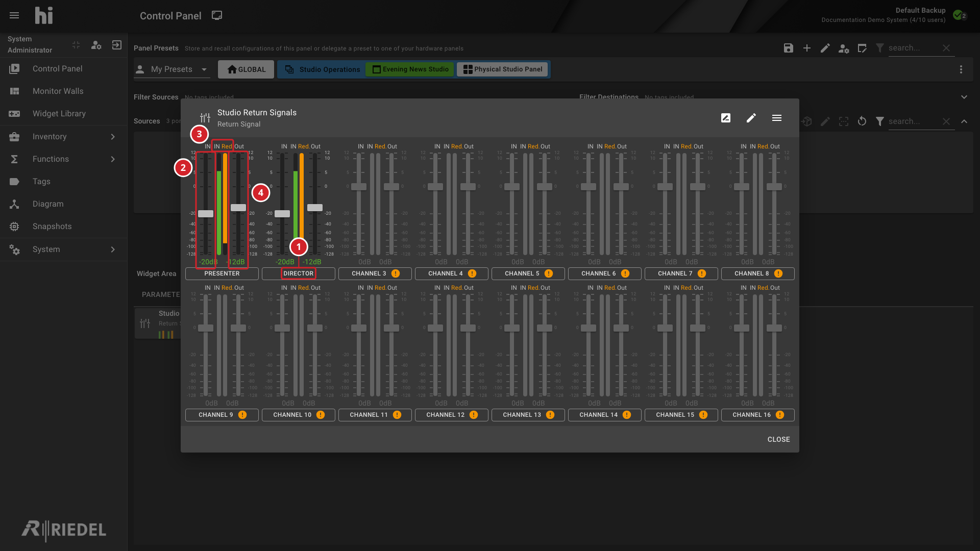Click the green backup status check icon

[x=958, y=15]
